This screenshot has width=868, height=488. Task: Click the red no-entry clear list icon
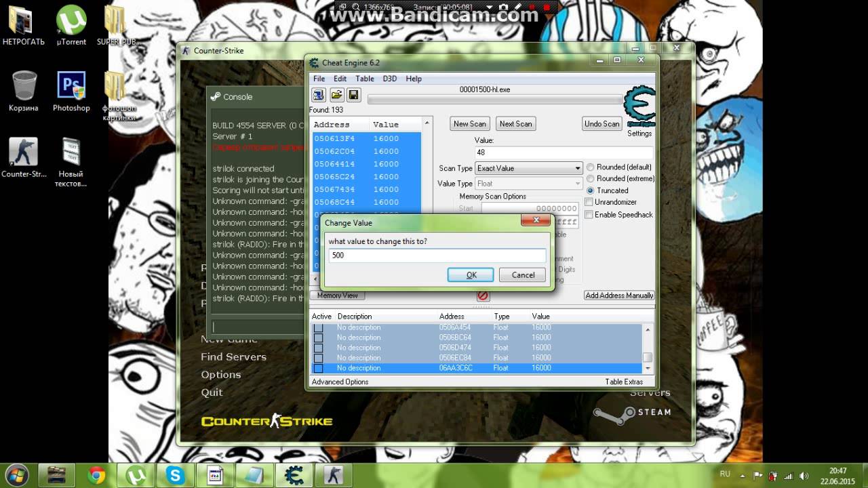(x=483, y=296)
